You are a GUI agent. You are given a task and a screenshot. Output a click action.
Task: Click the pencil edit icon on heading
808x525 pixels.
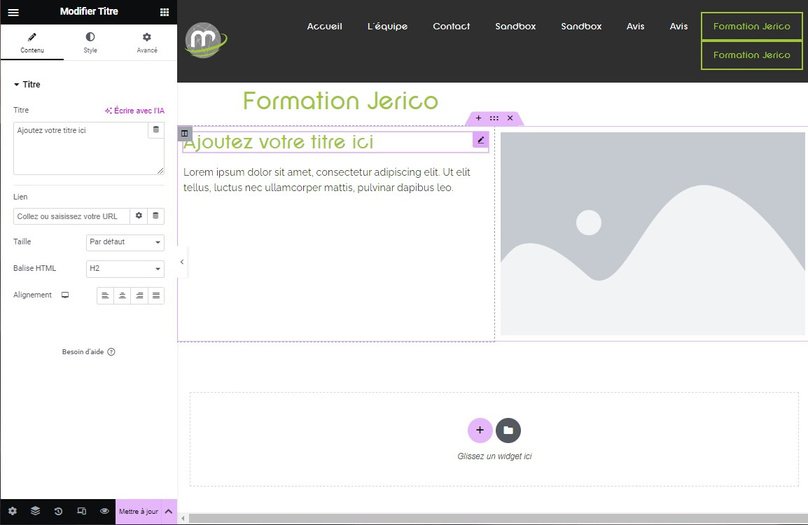click(x=481, y=140)
